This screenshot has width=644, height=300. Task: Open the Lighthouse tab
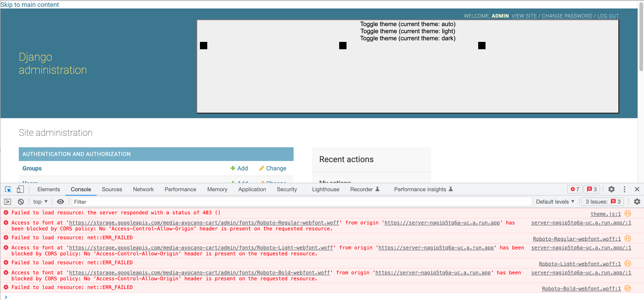(x=325, y=189)
